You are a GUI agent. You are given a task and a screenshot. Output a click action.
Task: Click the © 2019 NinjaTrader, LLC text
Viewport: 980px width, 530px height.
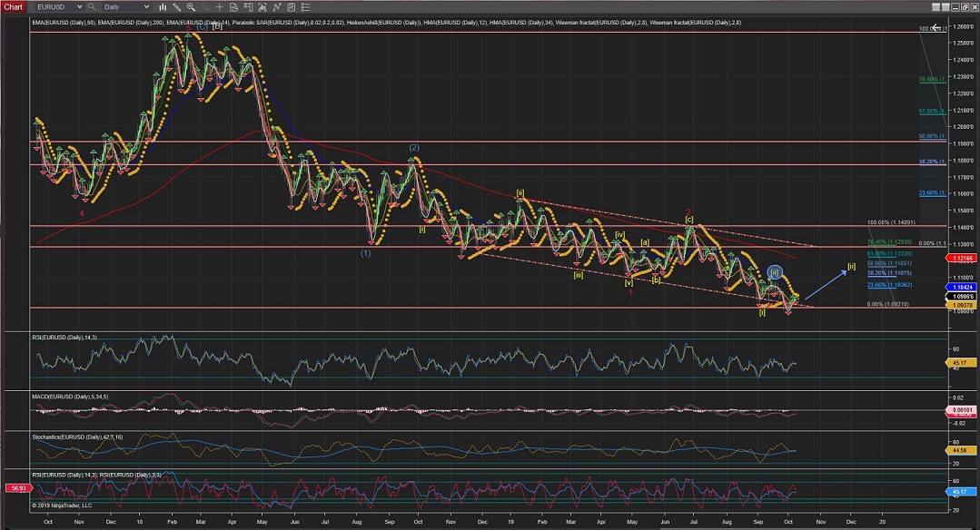tap(62, 505)
